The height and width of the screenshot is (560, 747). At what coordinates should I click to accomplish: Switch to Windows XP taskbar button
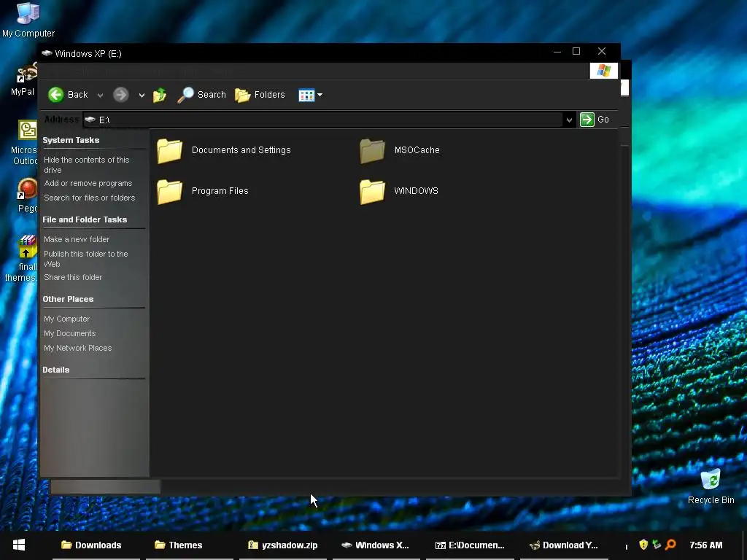376,545
